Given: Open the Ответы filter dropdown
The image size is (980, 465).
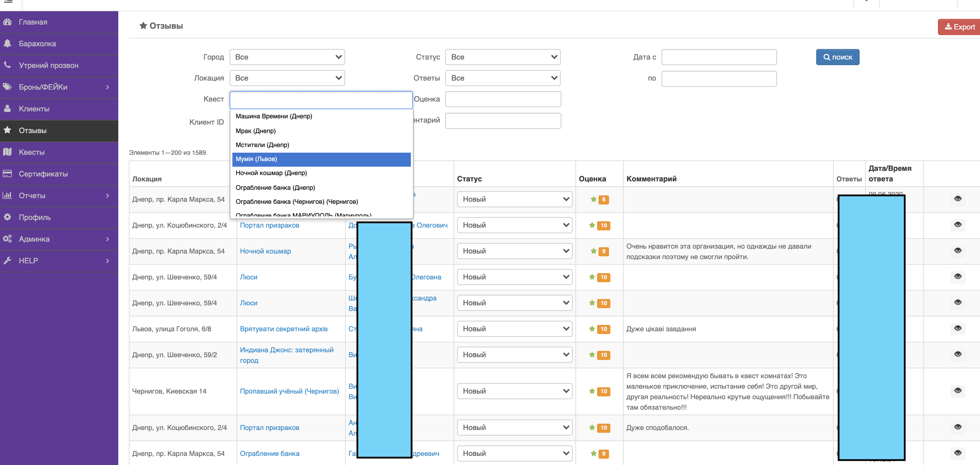Looking at the screenshot, I should [x=503, y=78].
